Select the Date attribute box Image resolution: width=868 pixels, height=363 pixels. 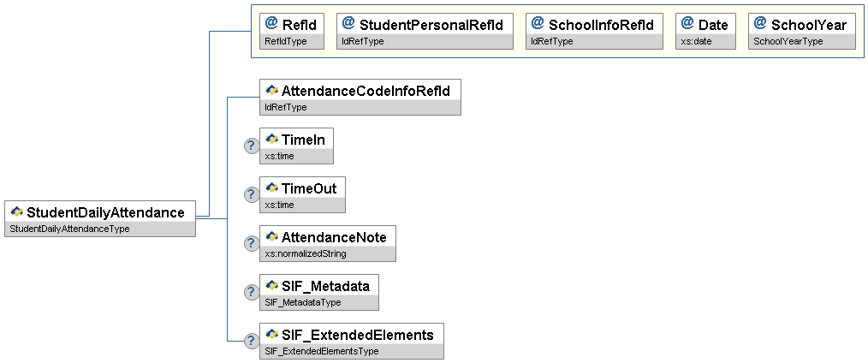(x=711, y=25)
